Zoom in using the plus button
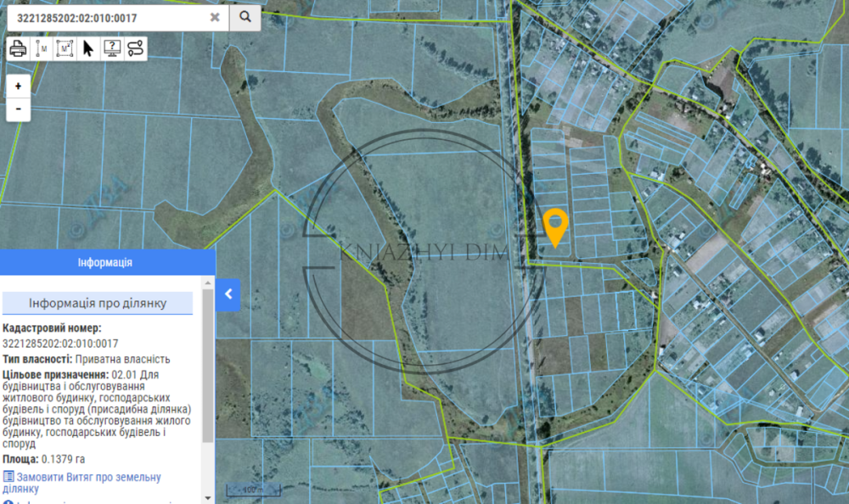Viewport: 849px width, 504px height. click(18, 86)
